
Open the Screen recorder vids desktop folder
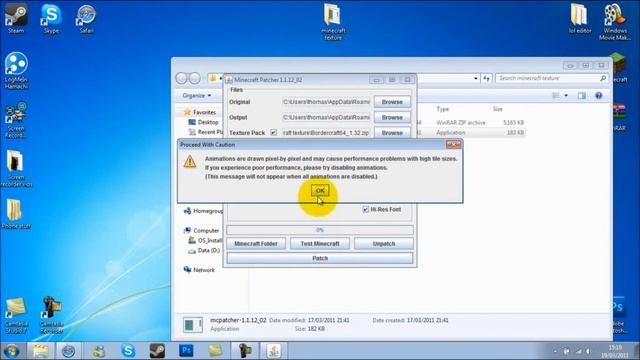pyautogui.click(x=16, y=169)
